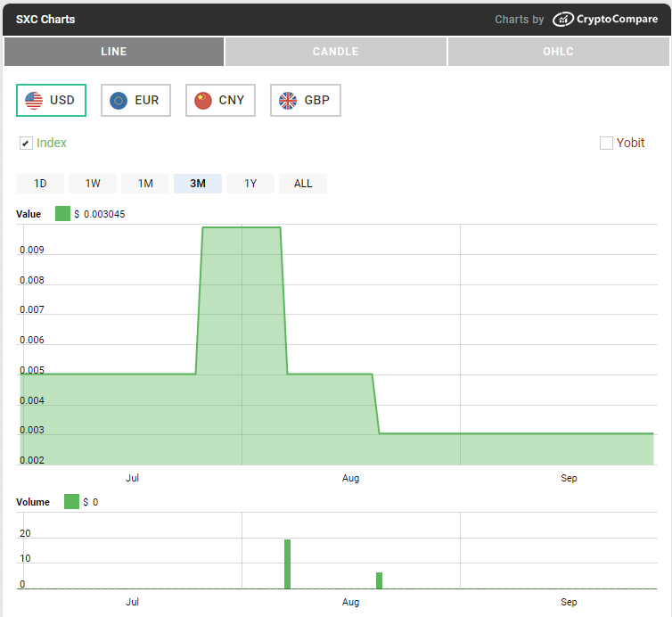672x617 pixels.
Task: Uncheck the Index checkbox
Action: pos(26,144)
